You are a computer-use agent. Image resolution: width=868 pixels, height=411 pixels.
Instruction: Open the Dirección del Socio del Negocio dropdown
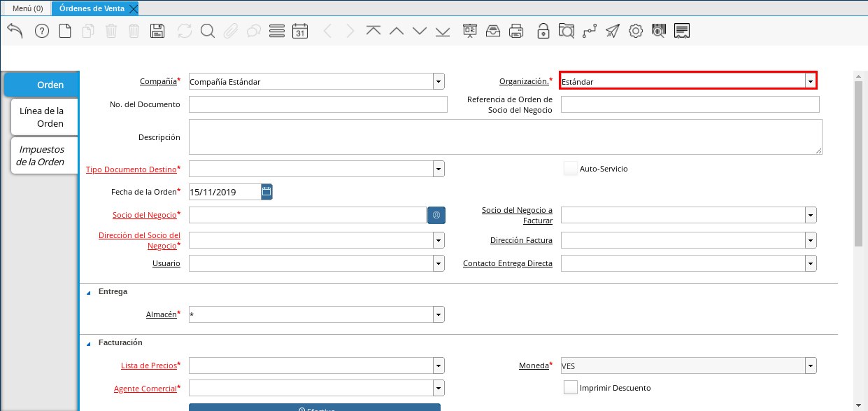coord(439,240)
